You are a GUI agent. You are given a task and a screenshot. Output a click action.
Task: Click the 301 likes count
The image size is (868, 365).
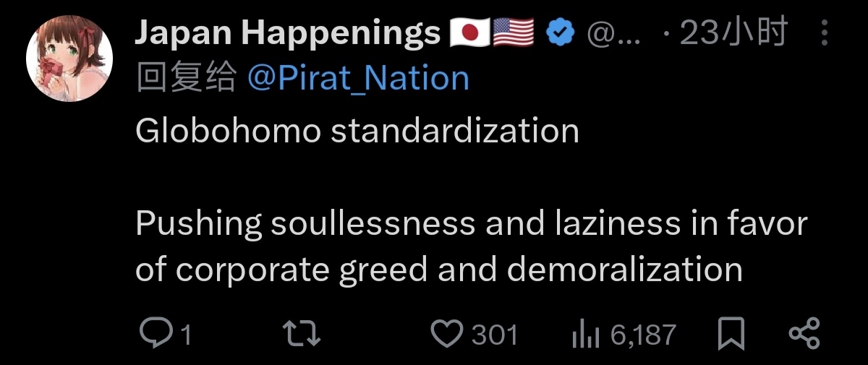[x=495, y=335]
